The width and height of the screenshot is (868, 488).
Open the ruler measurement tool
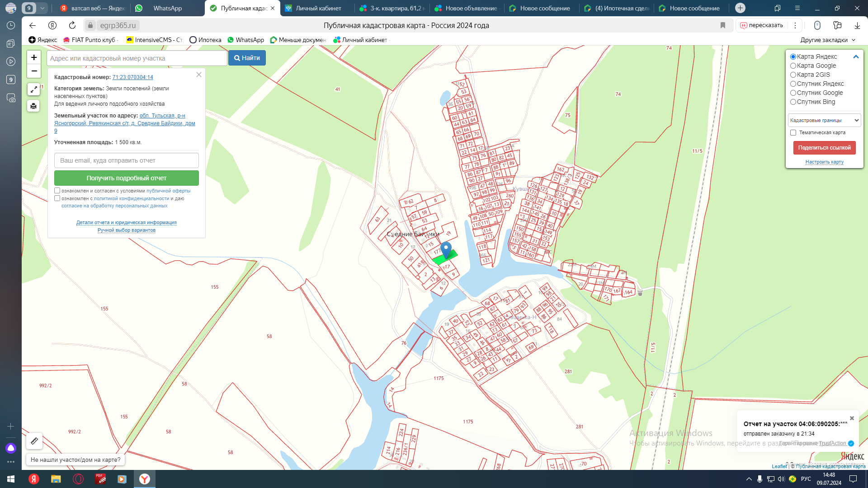tap(34, 441)
